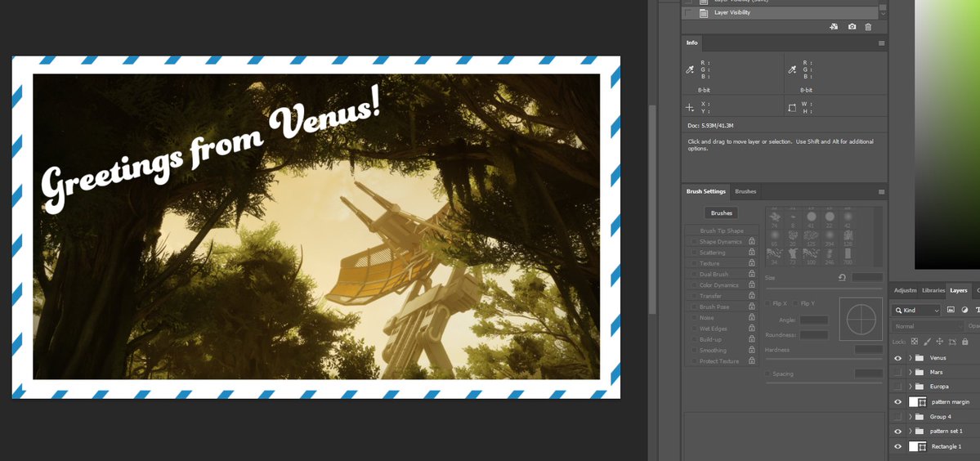Open the Info panel options menu
This screenshot has width=980, height=461.
click(x=882, y=43)
